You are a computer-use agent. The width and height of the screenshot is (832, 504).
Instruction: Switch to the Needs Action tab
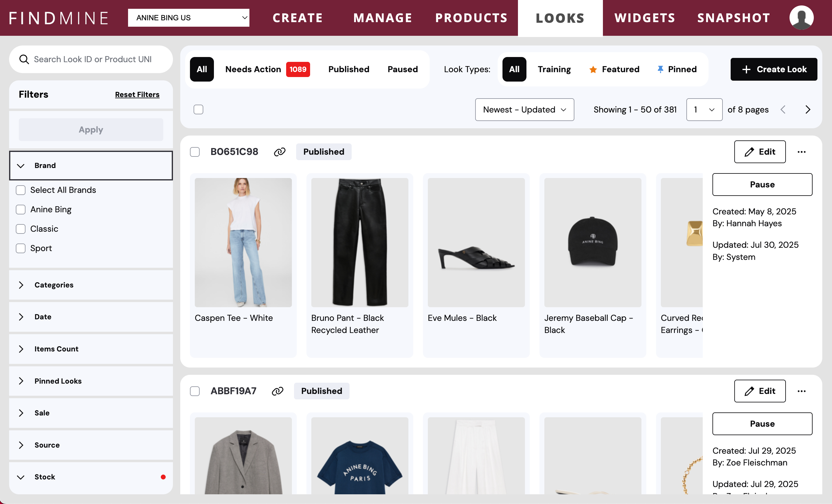point(267,69)
